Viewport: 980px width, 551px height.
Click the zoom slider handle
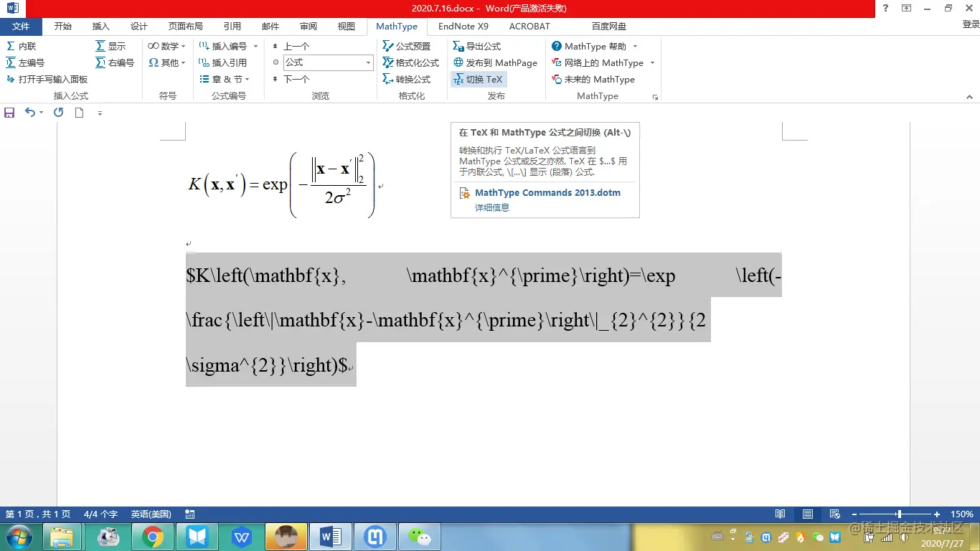pos(899,514)
